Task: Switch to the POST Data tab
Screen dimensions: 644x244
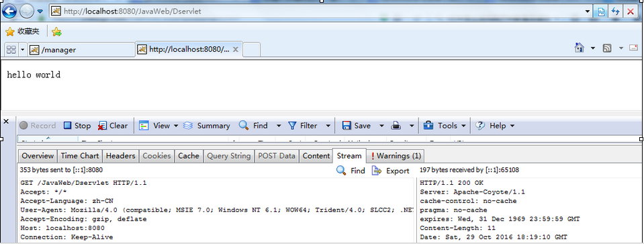Action: coord(277,156)
